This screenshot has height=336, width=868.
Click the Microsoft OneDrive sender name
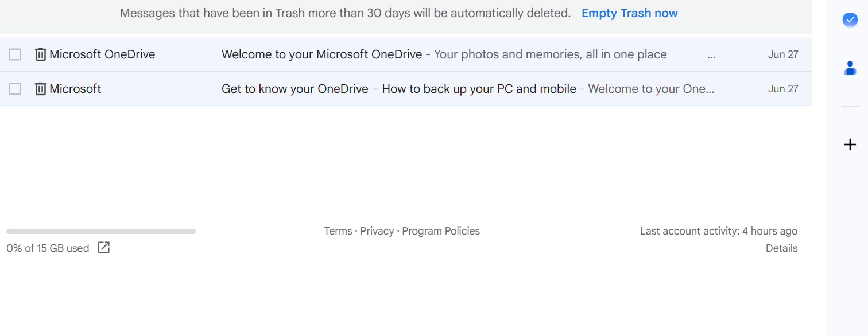102,54
